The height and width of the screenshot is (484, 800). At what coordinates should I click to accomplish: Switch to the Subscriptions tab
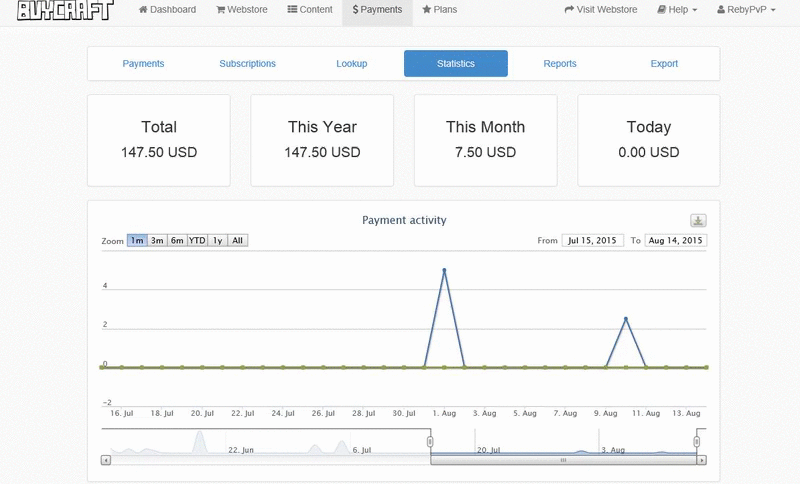click(247, 64)
